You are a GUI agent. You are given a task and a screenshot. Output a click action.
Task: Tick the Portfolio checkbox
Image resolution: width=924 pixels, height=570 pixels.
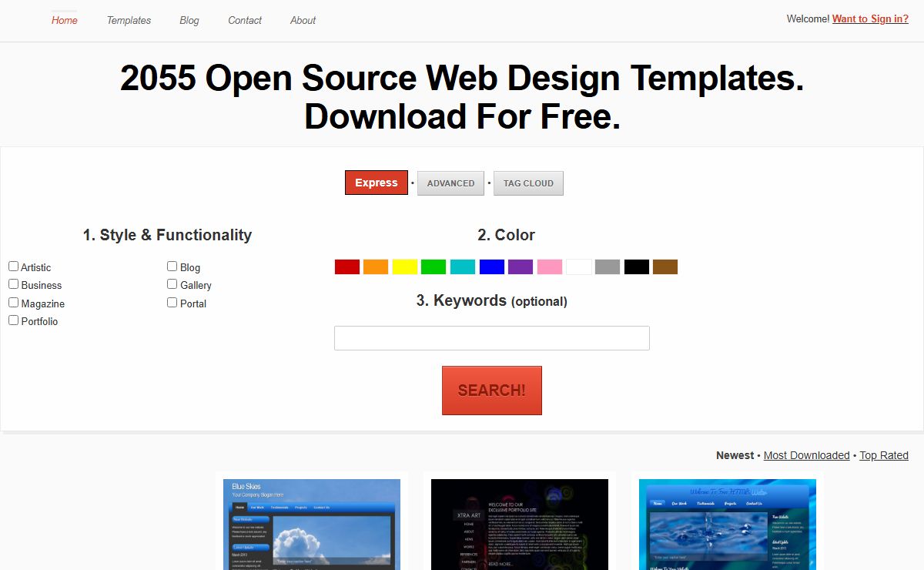13,320
